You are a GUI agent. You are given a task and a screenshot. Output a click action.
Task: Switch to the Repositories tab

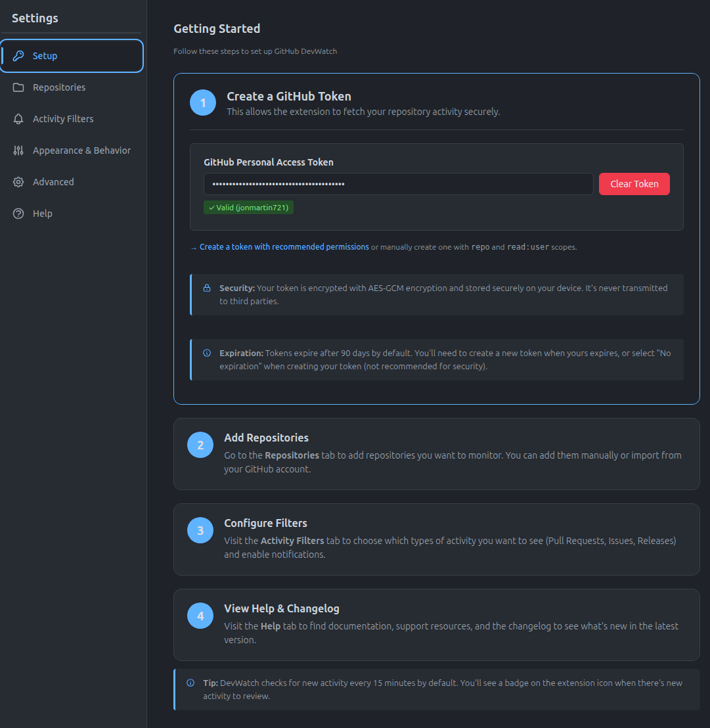(x=59, y=87)
